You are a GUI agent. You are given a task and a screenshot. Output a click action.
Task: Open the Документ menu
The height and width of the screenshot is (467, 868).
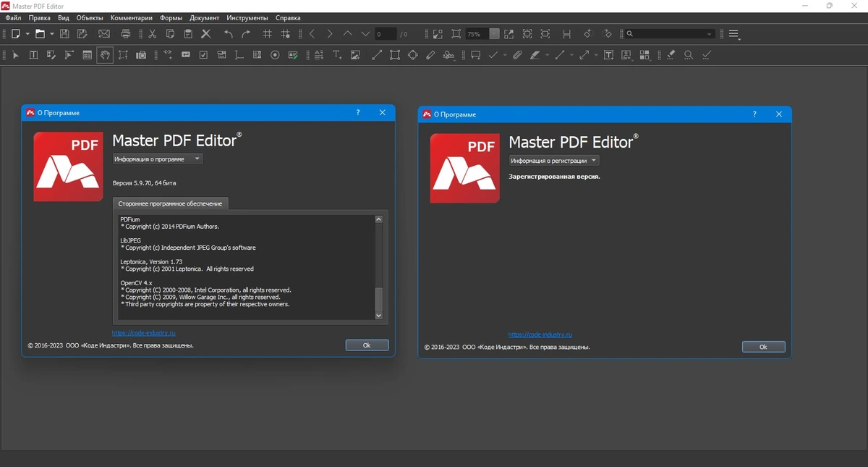click(205, 17)
